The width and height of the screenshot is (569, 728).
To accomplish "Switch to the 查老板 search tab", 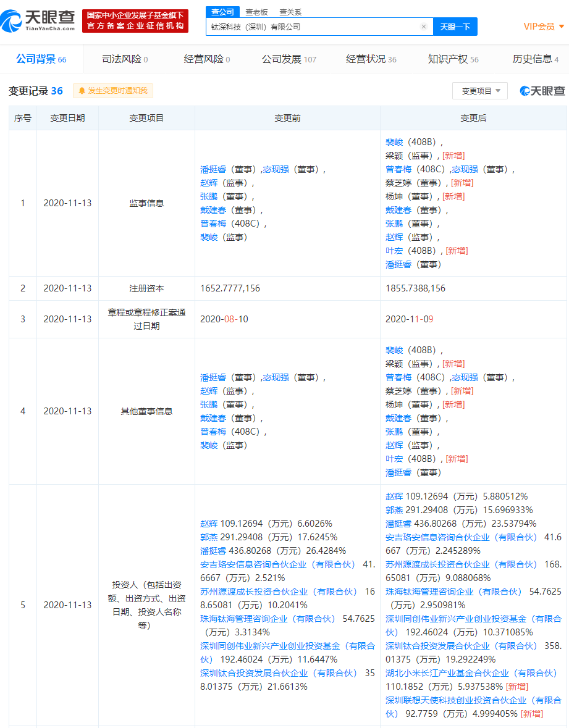I will 257,12.
